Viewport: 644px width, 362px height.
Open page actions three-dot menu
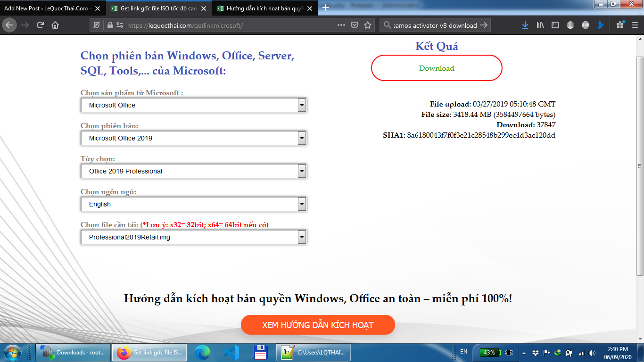click(x=341, y=25)
